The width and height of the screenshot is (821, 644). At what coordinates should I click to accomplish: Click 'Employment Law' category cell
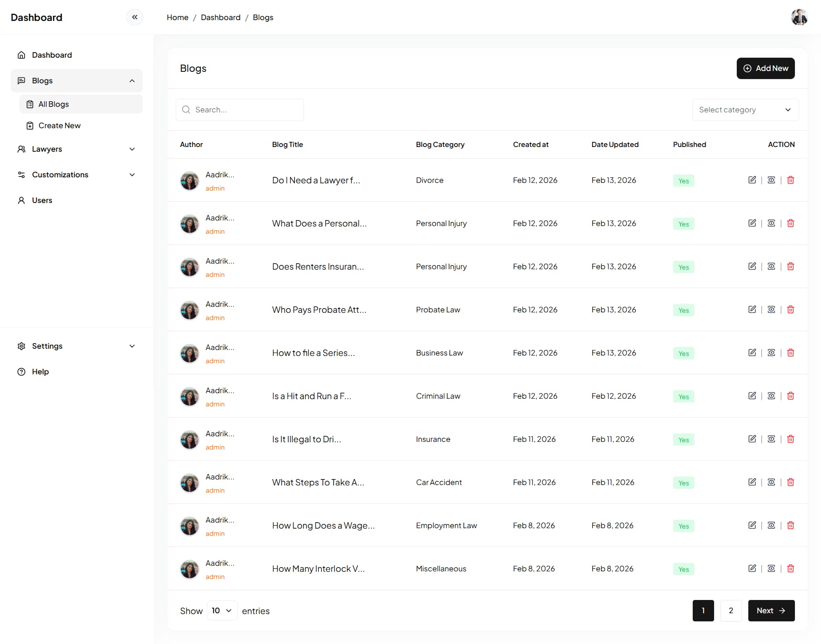(446, 526)
